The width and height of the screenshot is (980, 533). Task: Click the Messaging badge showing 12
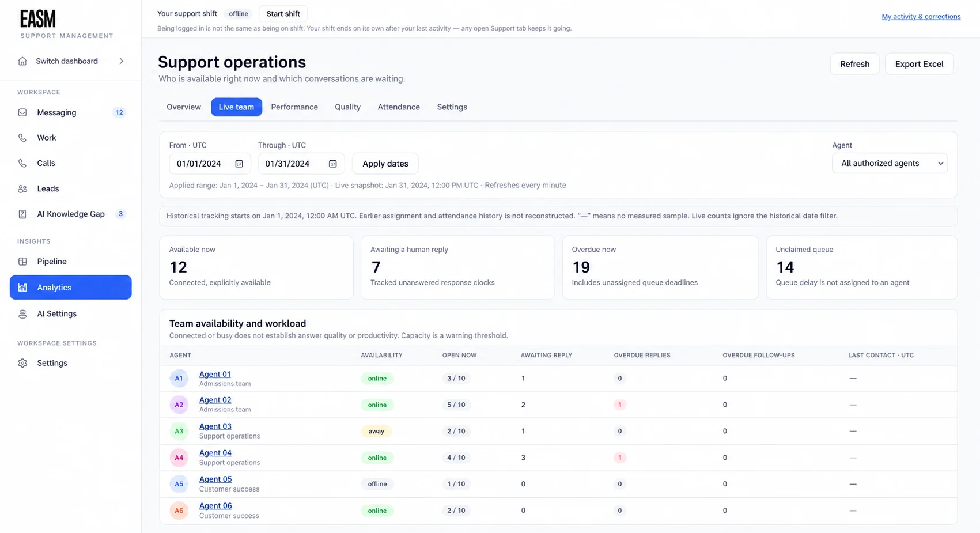119,112
